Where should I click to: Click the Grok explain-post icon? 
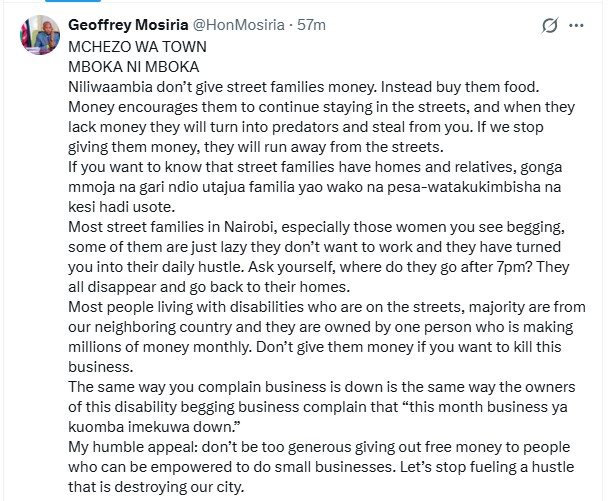[548, 26]
